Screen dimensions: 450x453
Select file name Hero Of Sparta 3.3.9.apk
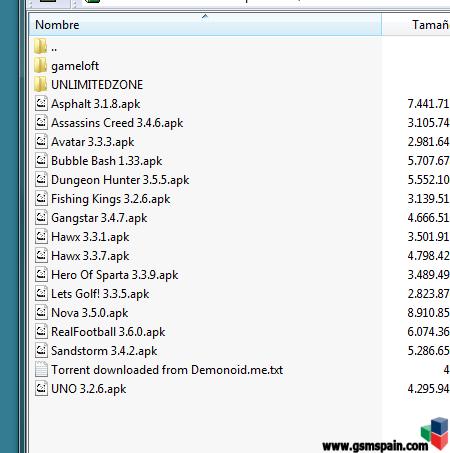115,275
